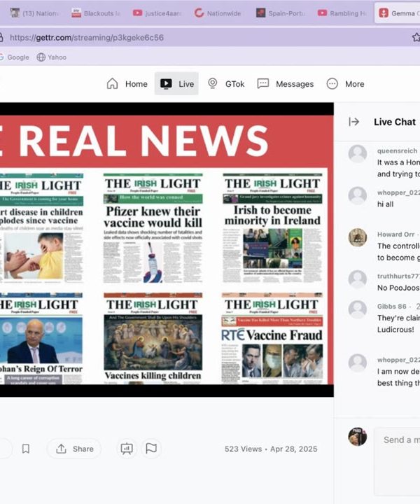This screenshot has height=504, width=420.
Task: Collapse the Live Chat panel arrow
Action: tap(353, 122)
